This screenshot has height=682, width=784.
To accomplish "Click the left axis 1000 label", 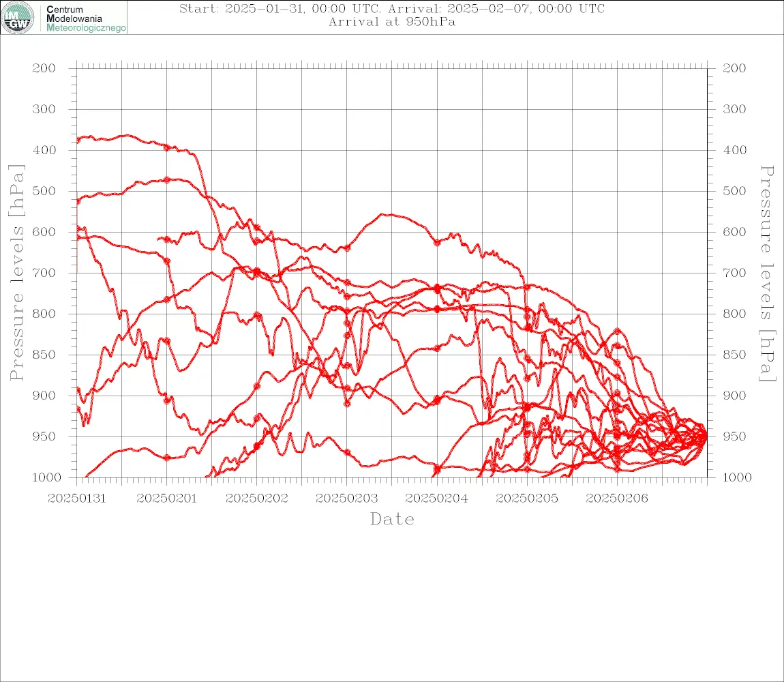I will (46, 477).
